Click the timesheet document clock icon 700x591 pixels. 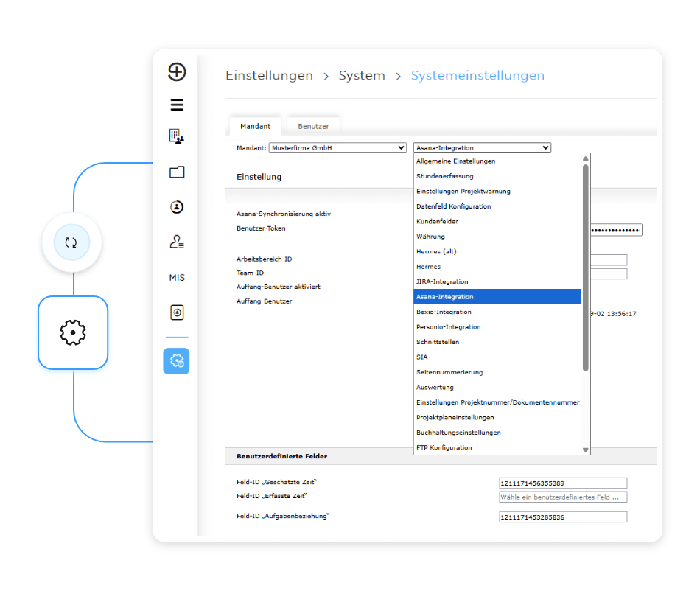coord(177,312)
